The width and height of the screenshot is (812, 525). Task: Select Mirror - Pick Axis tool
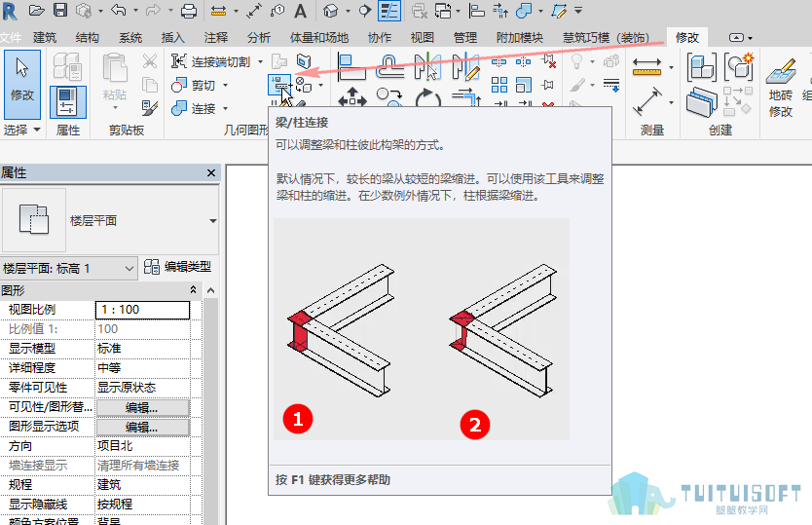coord(427,67)
